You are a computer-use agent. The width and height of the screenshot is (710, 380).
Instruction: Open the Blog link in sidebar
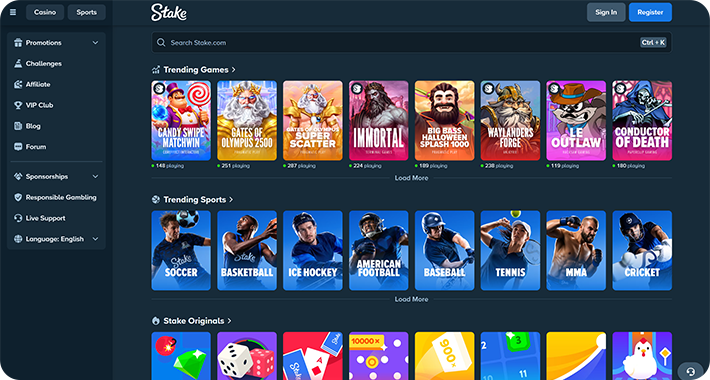[33, 126]
